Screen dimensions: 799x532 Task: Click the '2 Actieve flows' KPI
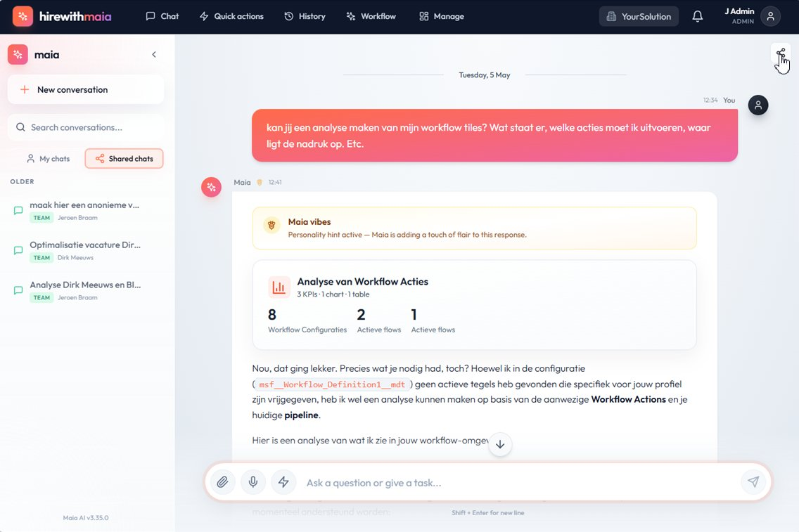coord(378,320)
